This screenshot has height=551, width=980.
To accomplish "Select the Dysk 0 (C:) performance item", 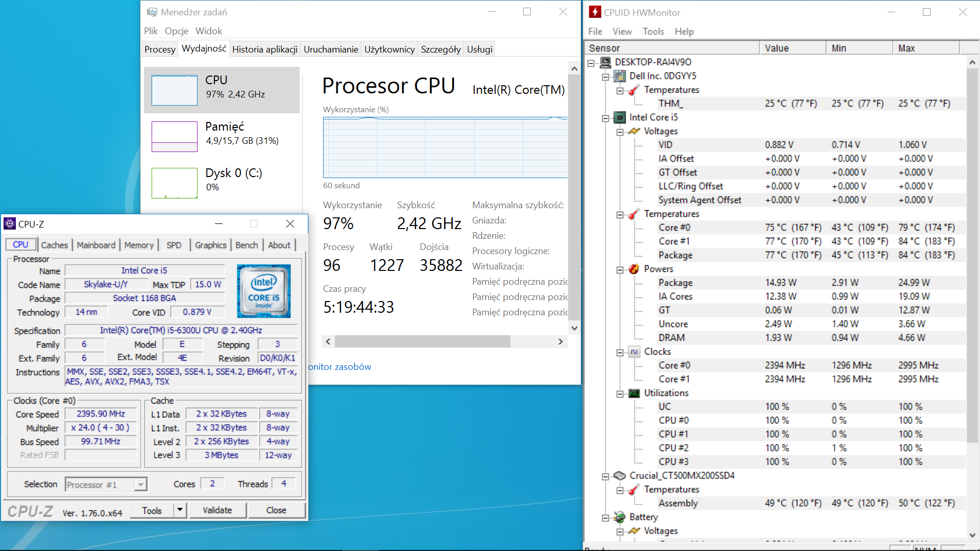I will (222, 183).
